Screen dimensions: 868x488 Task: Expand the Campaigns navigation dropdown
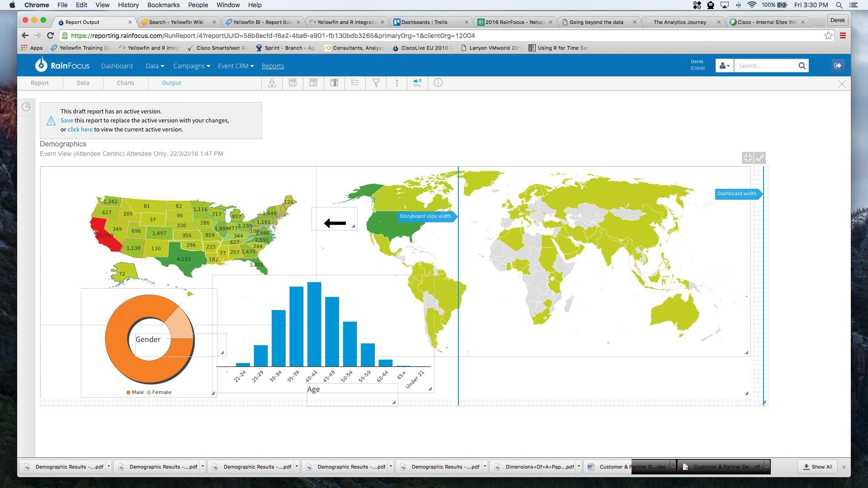pyautogui.click(x=191, y=66)
